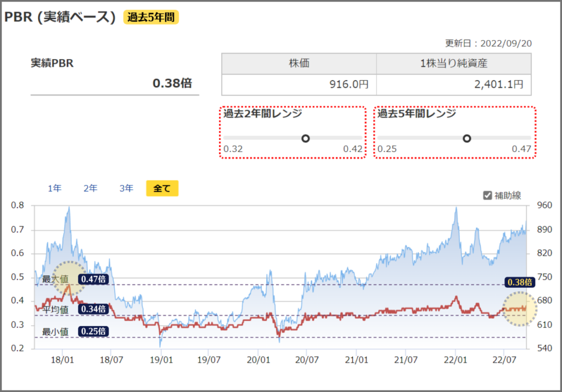Click the 0.8 left axis label
Screen dimensions: 562x392
tap(18, 205)
